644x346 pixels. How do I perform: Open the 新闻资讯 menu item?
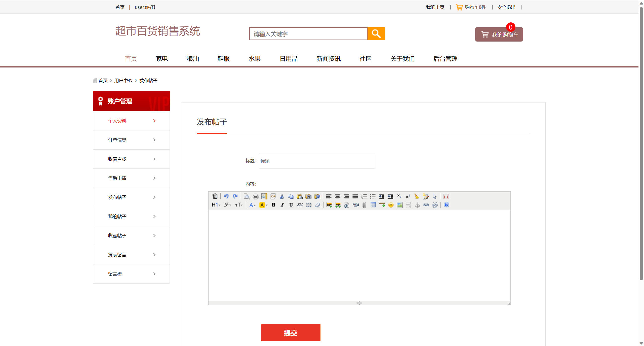[328, 59]
